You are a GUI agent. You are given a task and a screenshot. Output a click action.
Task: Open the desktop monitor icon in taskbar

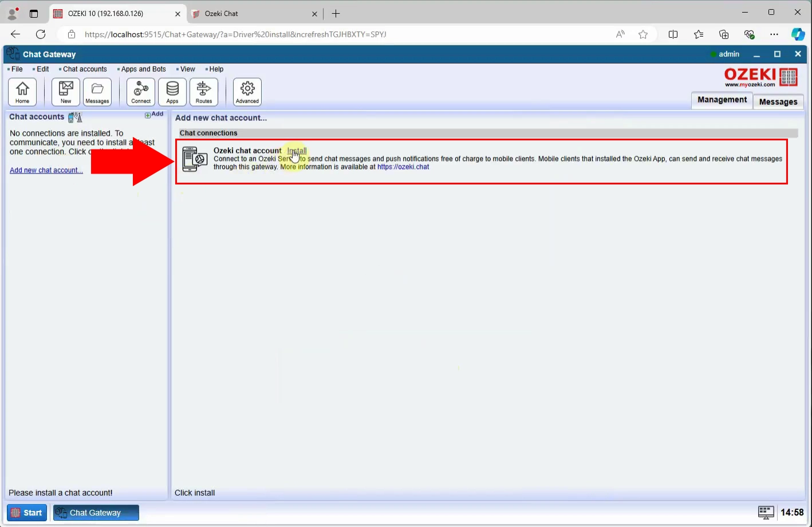(x=766, y=512)
